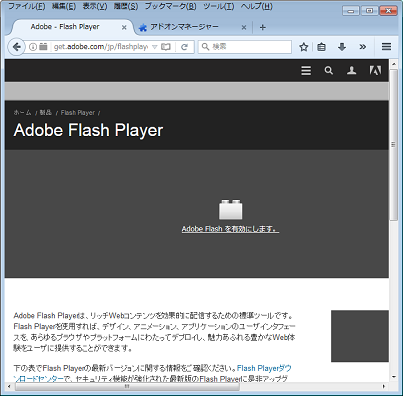Open the 編集 menu
This screenshot has width=403, height=396.
pyautogui.click(x=64, y=6)
